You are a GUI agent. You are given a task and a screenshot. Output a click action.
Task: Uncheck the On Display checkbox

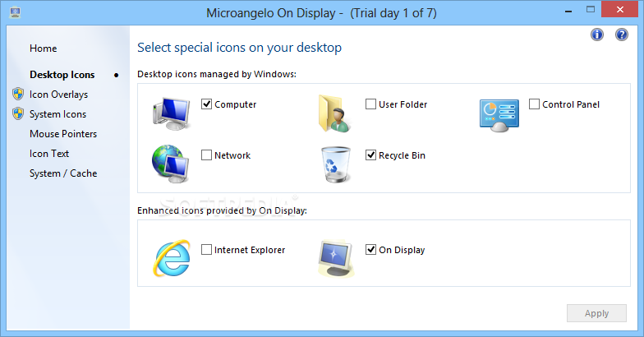click(370, 250)
